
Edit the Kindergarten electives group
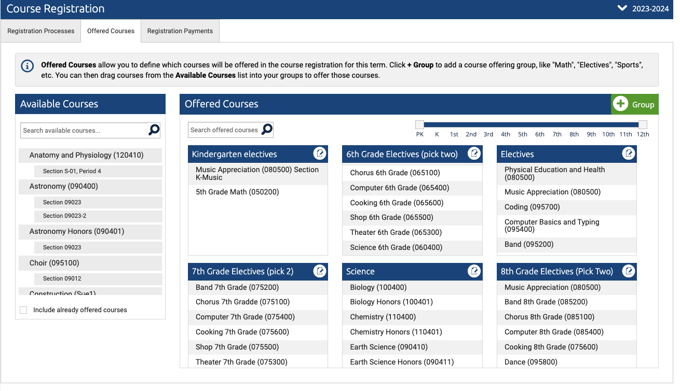coord(320,153)
